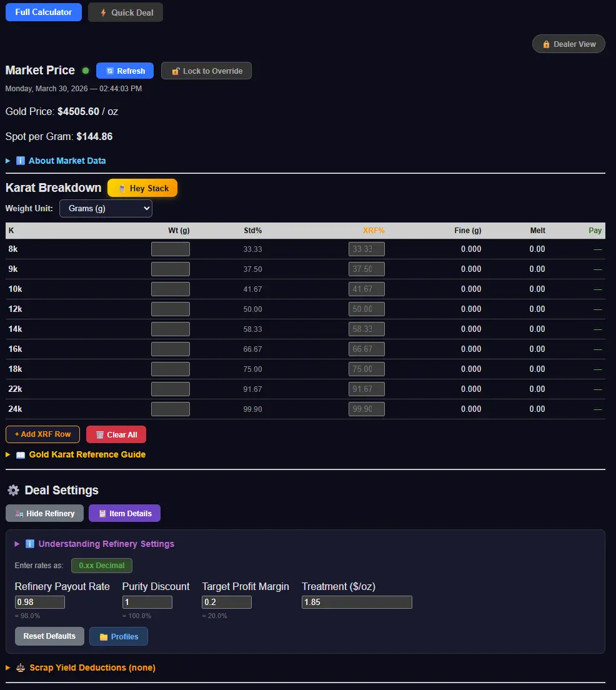Click the book icon by Karat Reference Guide
This screenshot has width=616, height=690.
point(21,455)
